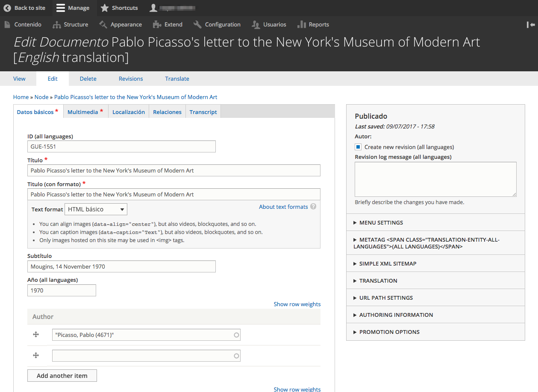Click drag handle of the empty author row
Image resolution: width=538 pixels, height=392 pixels.
(36, 355)
